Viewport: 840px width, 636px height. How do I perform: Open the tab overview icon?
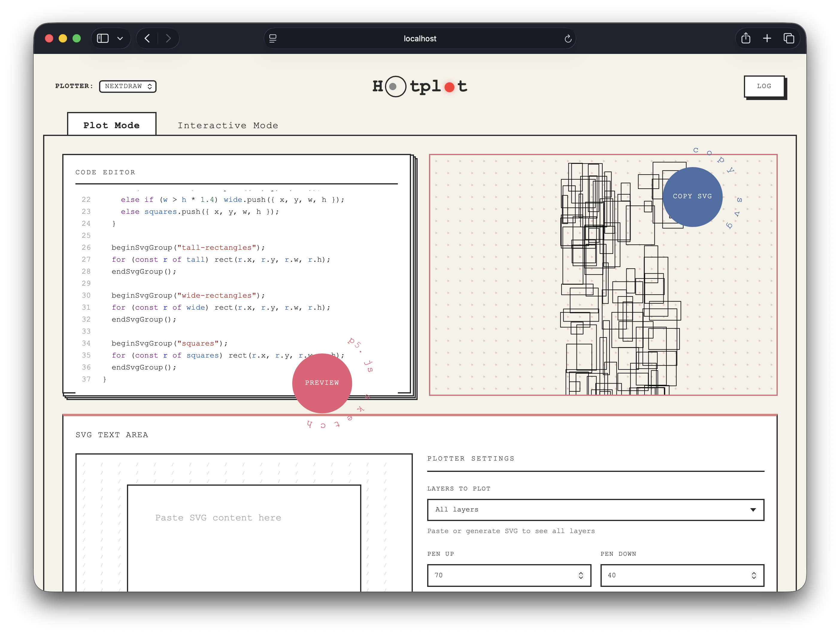coord(788,38)
